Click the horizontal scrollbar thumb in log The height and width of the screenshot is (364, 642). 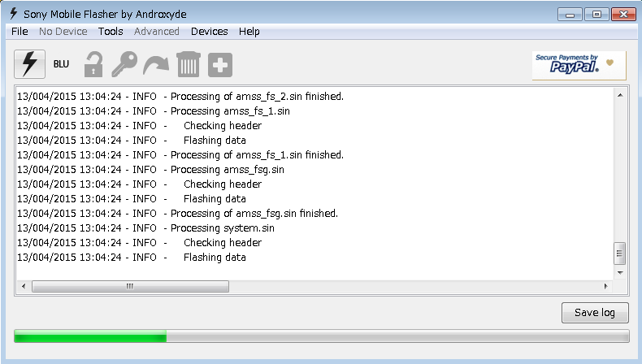pyautogui.click(x=130, y=286)
